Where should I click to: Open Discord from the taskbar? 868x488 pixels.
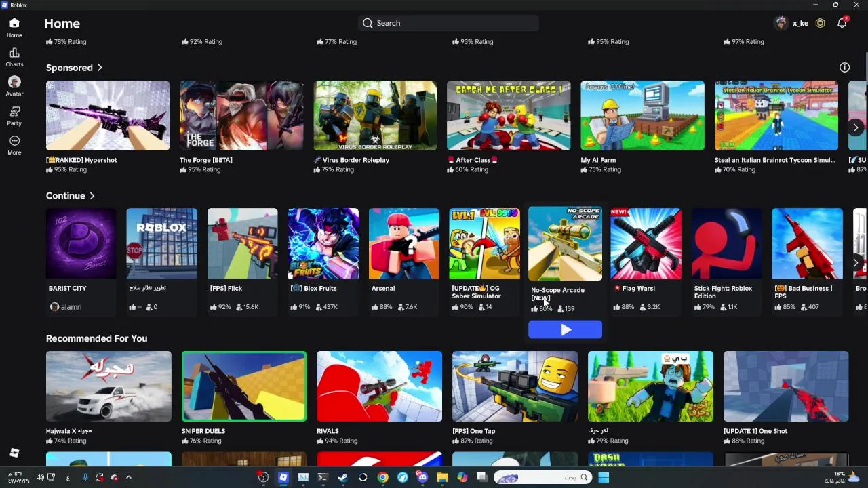click(422, 477)
